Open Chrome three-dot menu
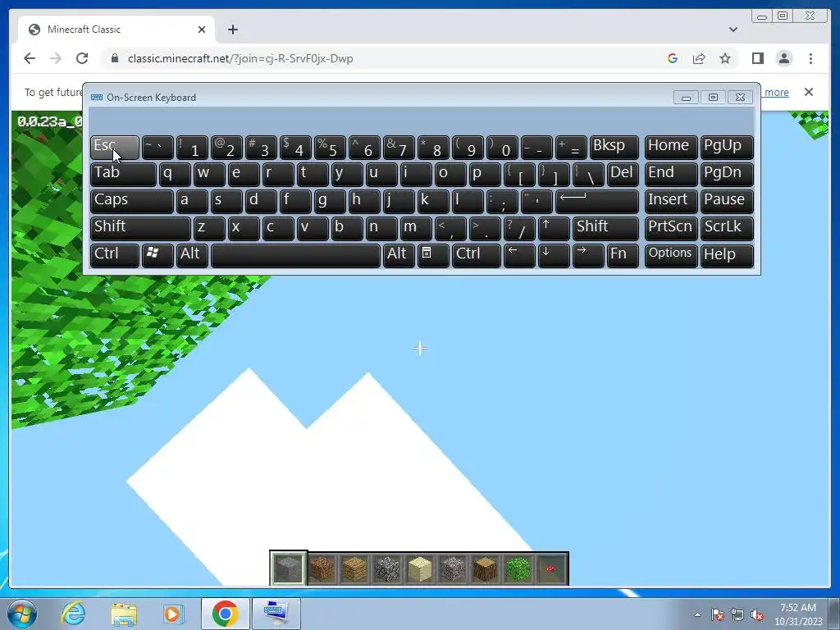The image size is (840, 630). point(810,58)
